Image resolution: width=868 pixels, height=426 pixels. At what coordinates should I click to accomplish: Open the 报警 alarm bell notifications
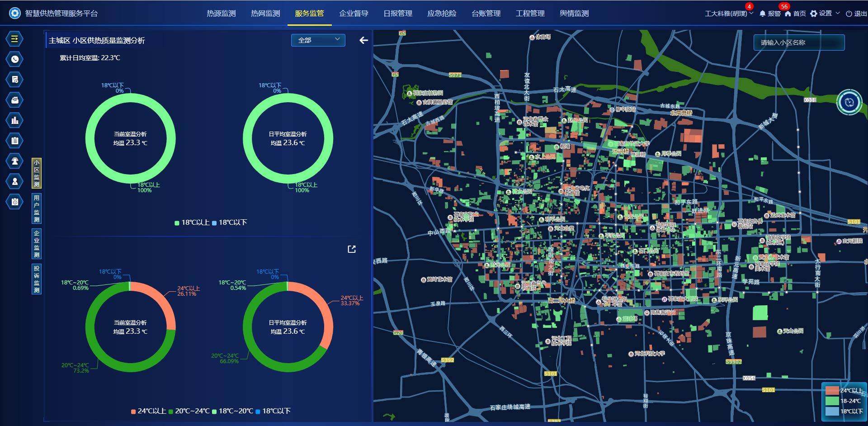[769, 14]
